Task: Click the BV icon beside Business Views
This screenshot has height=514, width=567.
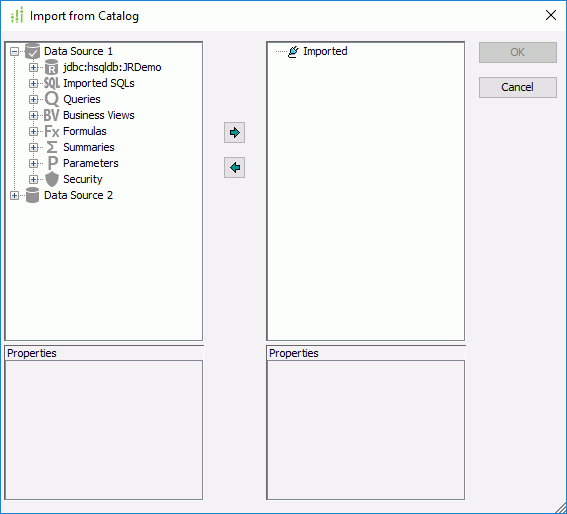Action: 51,115
